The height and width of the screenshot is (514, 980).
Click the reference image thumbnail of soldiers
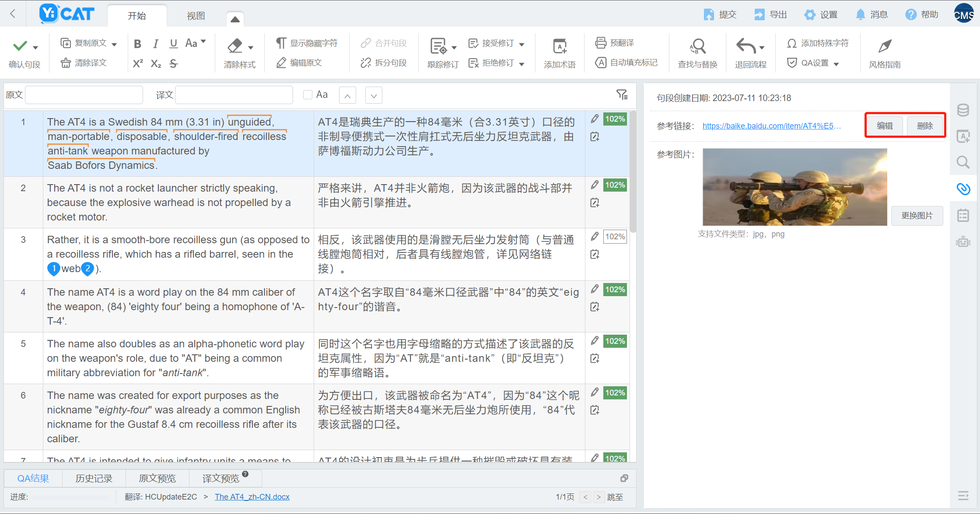point(794,187)
